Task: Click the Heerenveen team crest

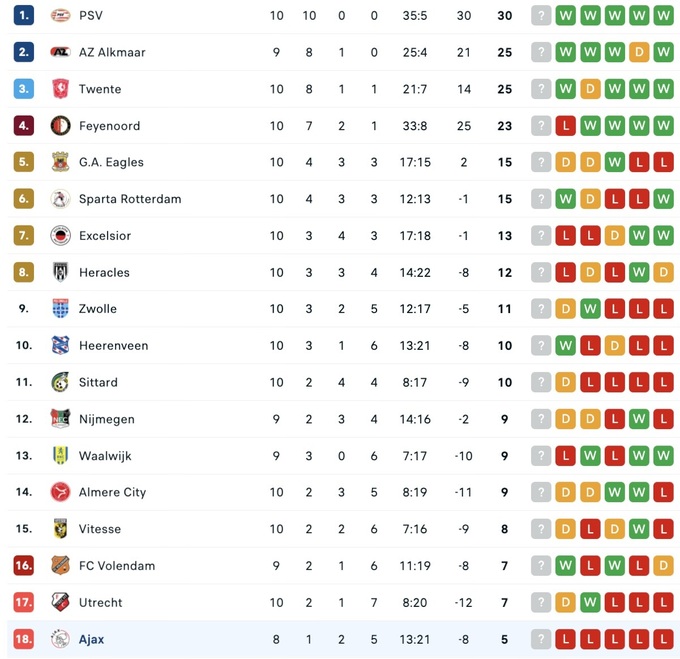Action: tap(60, 346)
